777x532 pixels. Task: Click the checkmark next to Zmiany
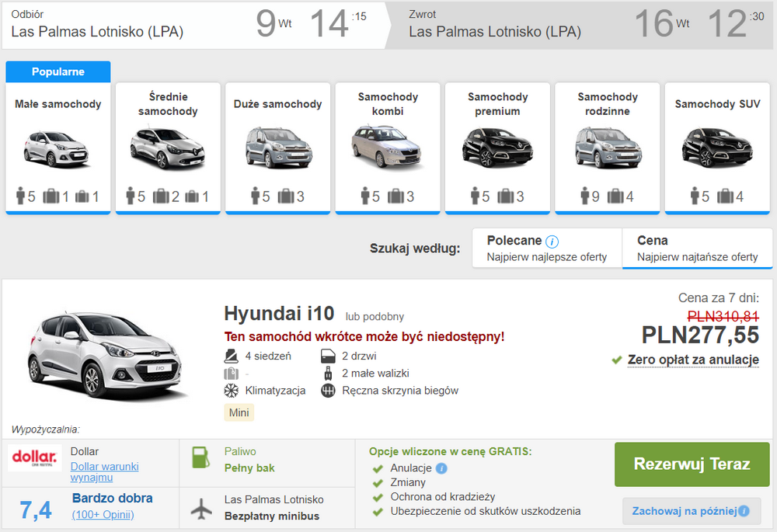point(378,483)
